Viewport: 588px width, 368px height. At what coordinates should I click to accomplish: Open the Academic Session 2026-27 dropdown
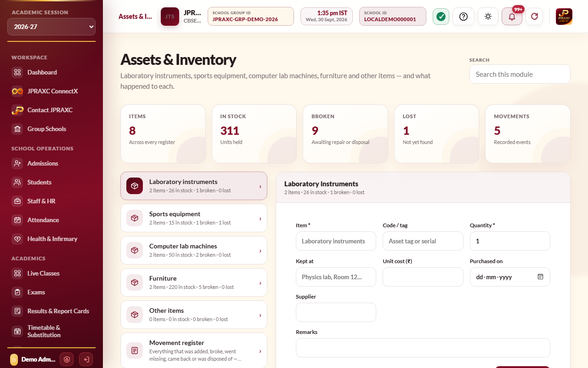[x=51, y=27]
